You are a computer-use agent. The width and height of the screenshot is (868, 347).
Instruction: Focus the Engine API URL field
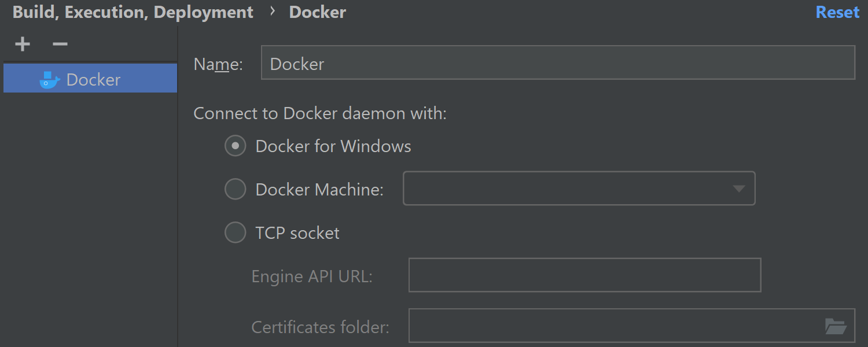click(x=584, y=275)
